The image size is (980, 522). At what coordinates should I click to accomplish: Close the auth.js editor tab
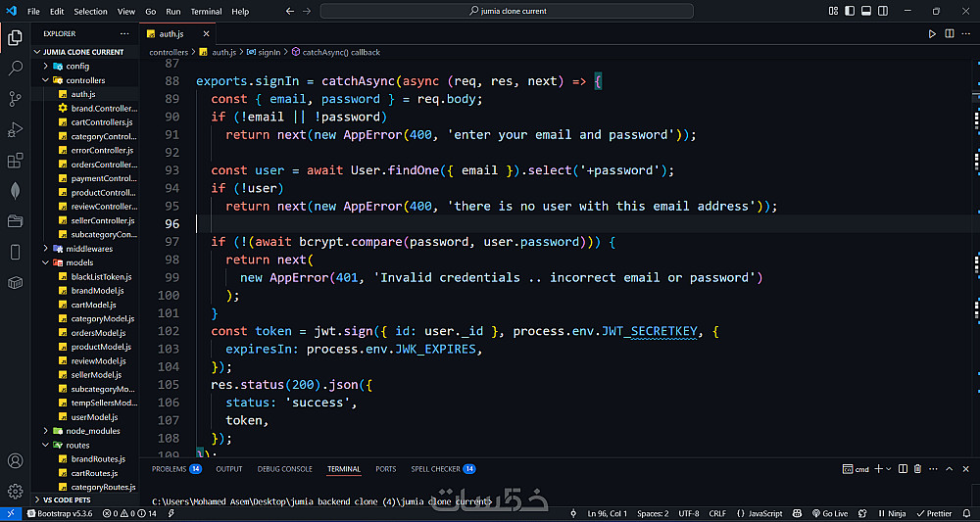click(206, 33)
